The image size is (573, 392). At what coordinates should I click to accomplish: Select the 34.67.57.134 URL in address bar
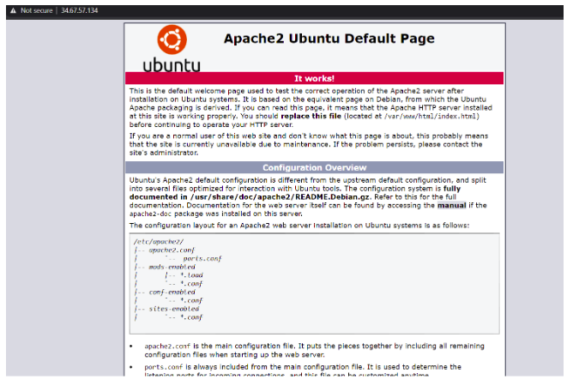81,10
